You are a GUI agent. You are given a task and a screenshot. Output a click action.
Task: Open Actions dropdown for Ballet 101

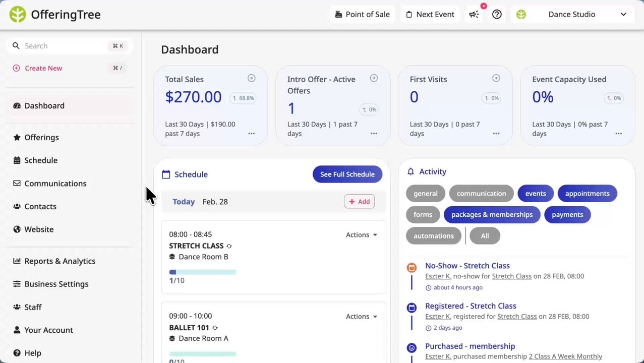[x=361, y=317]
